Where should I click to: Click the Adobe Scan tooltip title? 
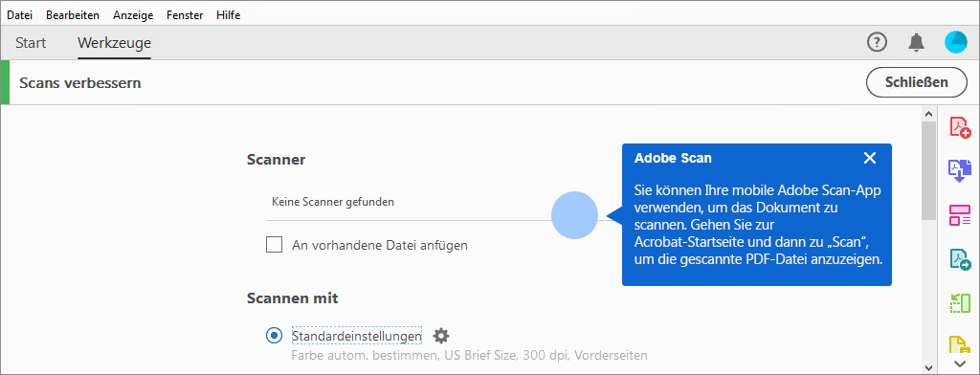click(673, 158)
